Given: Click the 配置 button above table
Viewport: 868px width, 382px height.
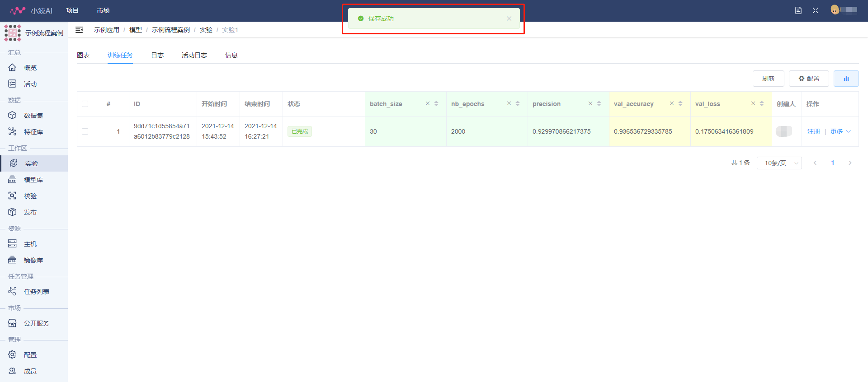Looking at the screenshot, I should click(x=809, y=79).
